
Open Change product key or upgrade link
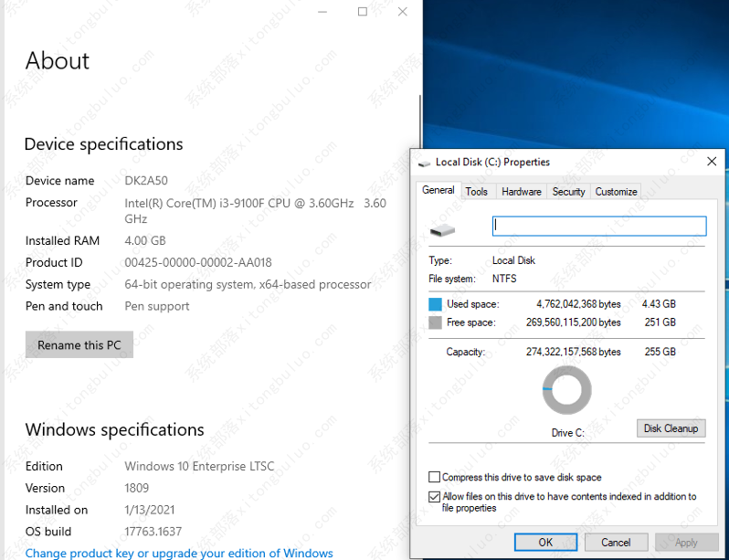179,553
